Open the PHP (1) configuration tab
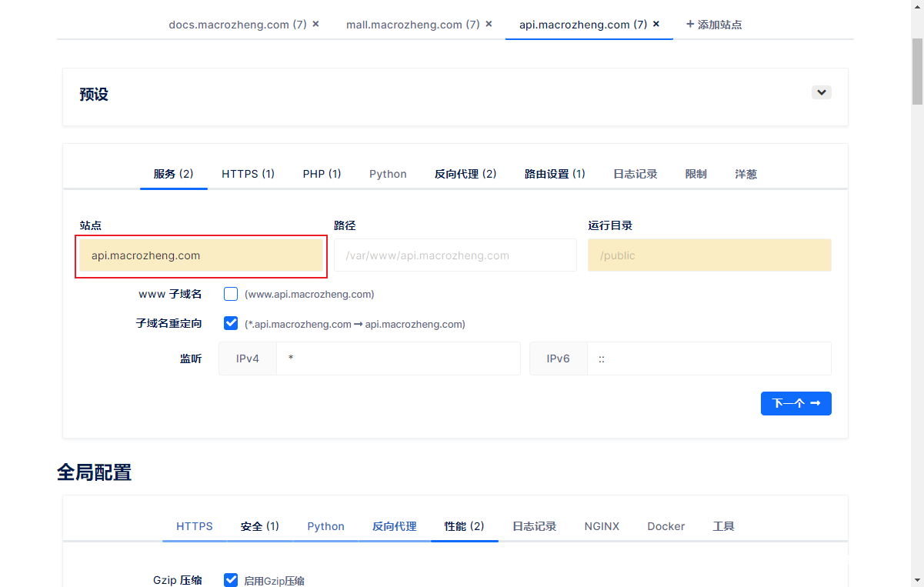The image size is (924, 587). pyautogui.click(x=322, y=174)
